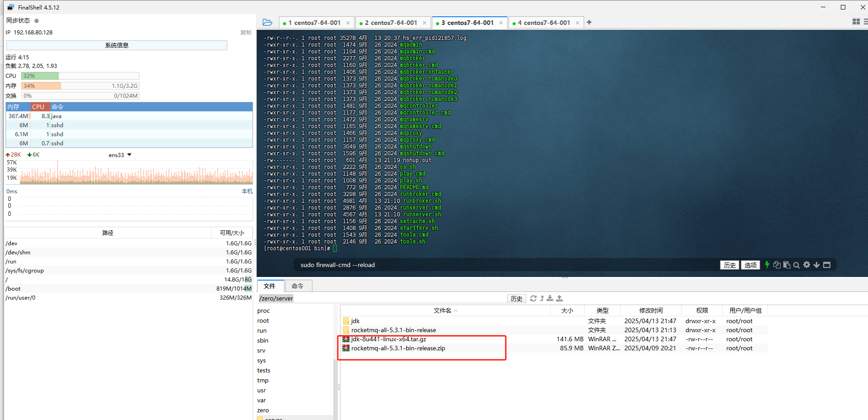The height and width of the screenshot is (420, 868).
Task: Open path 历史 button in file panel
Action: click(517, 298)
